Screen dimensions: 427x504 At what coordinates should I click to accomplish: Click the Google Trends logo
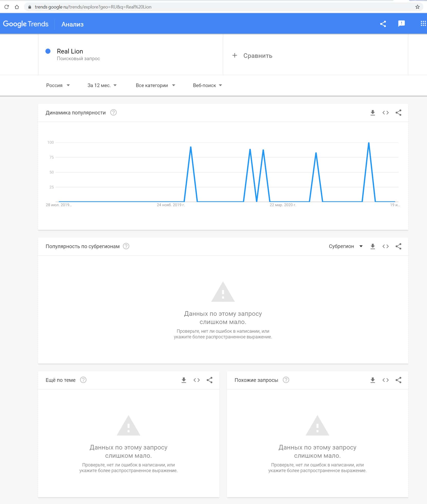26,24
